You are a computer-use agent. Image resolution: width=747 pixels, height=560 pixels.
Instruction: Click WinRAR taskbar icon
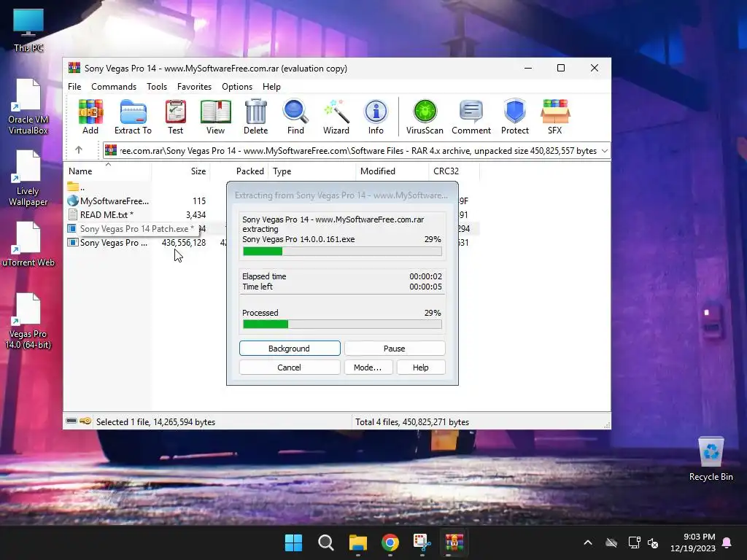454,542
